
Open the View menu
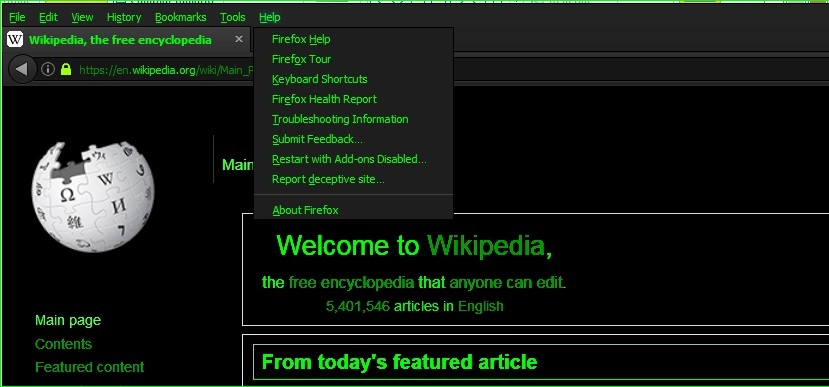pos(82,17)
